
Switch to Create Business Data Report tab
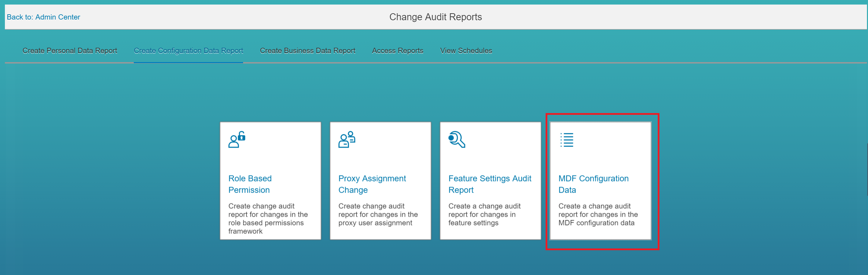point(307,51)
